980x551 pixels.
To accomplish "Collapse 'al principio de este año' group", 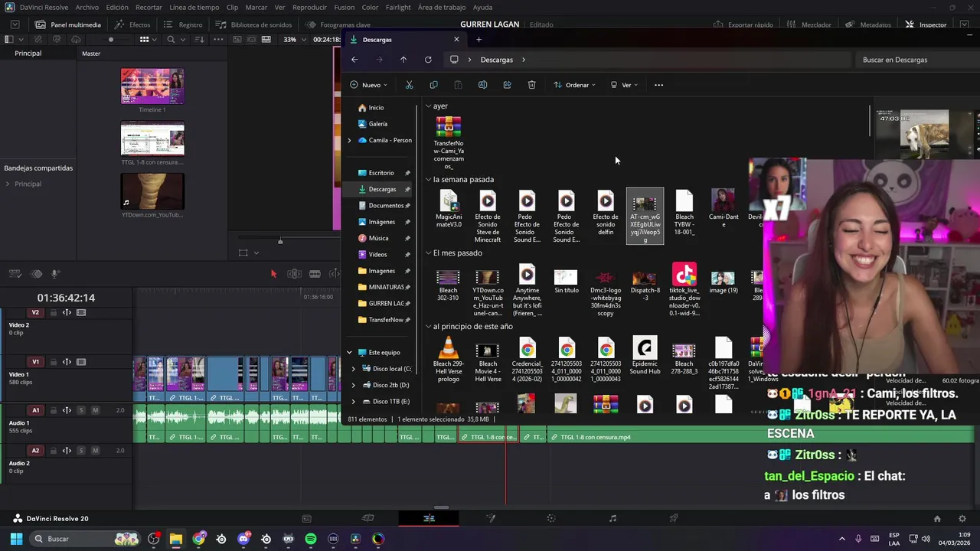I will (429, 327).
